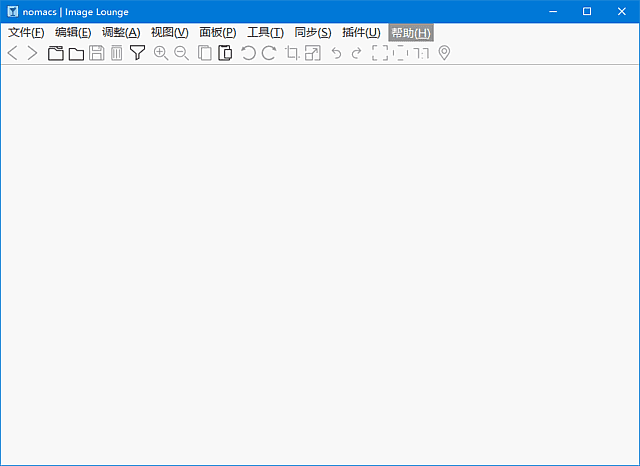
Task: Open the 工具(T) menu
Action: coord(265,33)
